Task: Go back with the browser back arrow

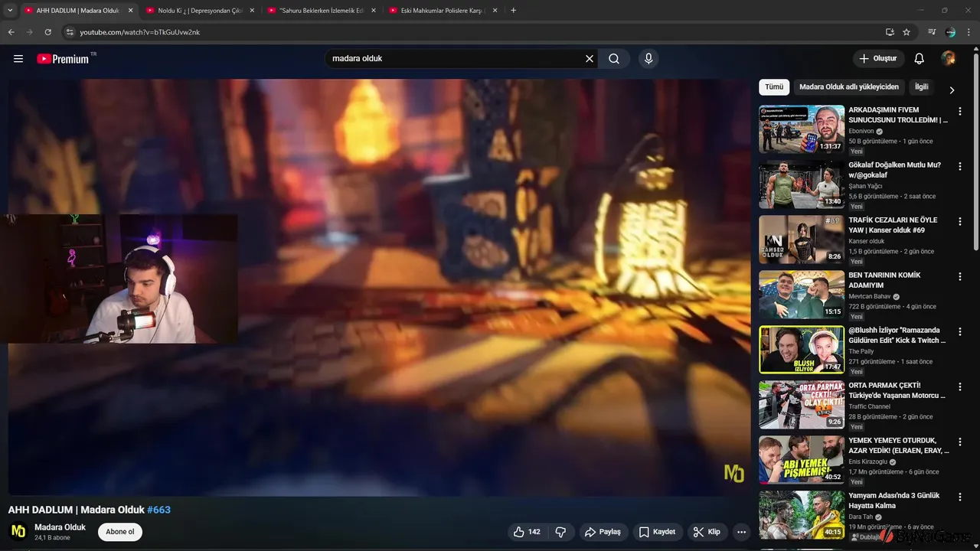Action: [11, 32]
